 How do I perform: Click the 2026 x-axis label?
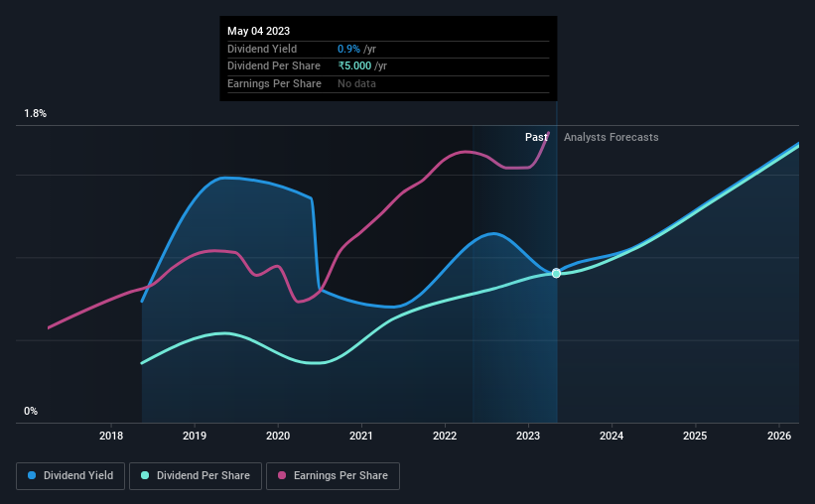(x=779, y=436)
